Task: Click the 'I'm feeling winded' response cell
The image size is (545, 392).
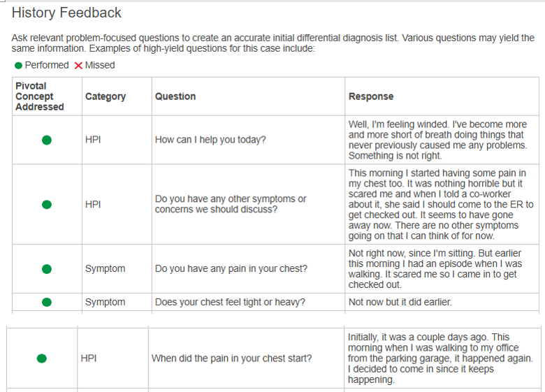Action: [437, 140]
